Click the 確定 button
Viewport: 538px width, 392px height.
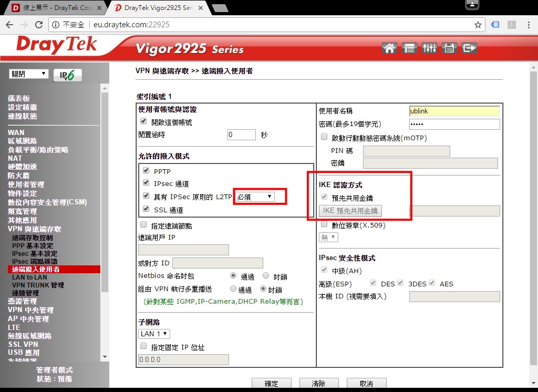272,384
